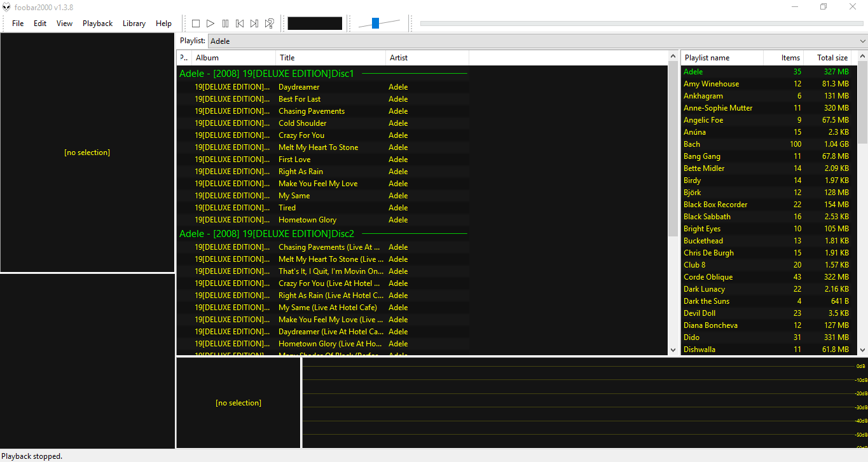Viewport: 868px width, 462px height.
Task: Select That's It, I Quit, I'm Movin On
Action: [x=323, y=271]
